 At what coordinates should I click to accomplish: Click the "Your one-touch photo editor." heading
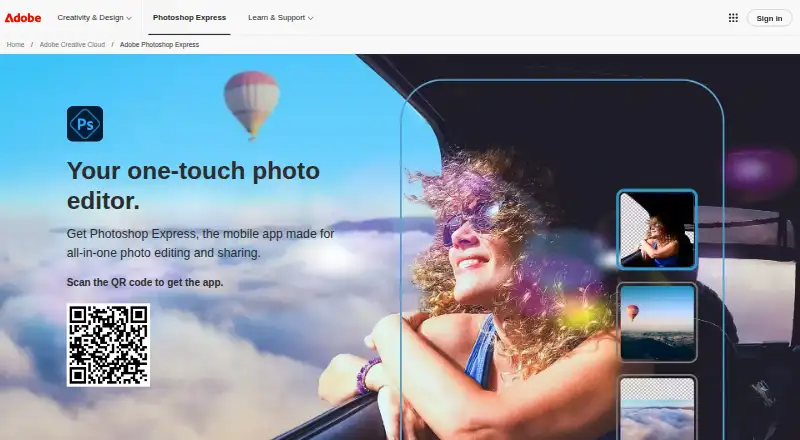click(193, 186)
